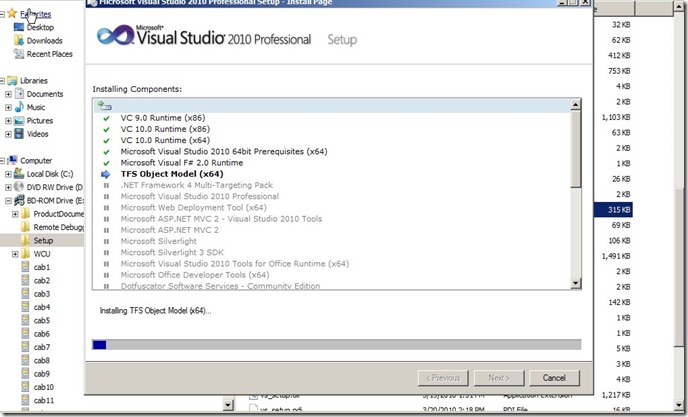Click the Remote Debugger folder icon

[x=25, y=227]
